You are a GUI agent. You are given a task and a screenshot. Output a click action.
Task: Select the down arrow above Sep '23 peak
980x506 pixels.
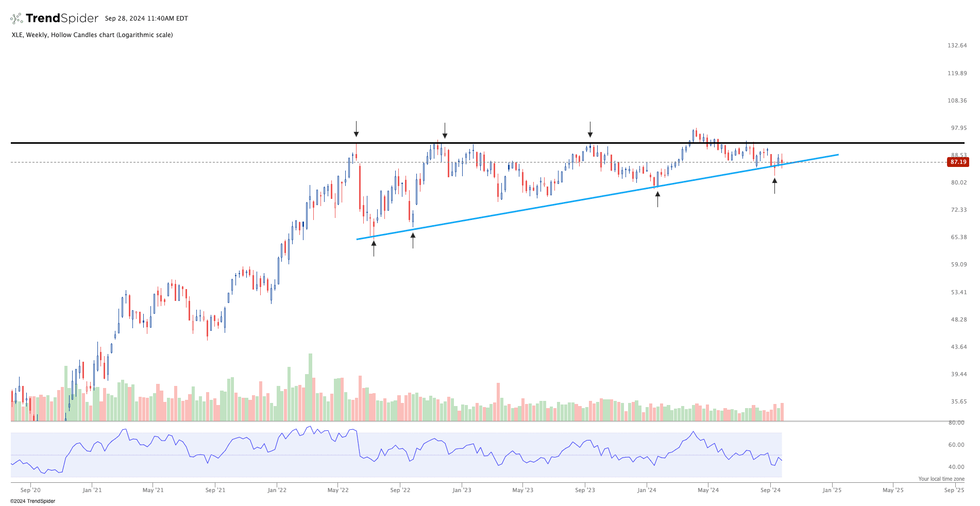pyautogui.click(x=590, y=130)
